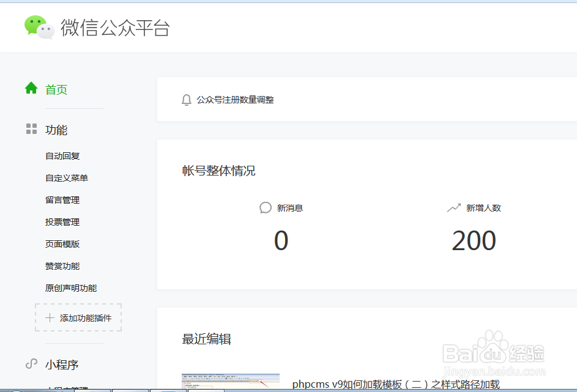
Task: Open 公众号注册数量调整 announcement
Action: tap(235, 100)
